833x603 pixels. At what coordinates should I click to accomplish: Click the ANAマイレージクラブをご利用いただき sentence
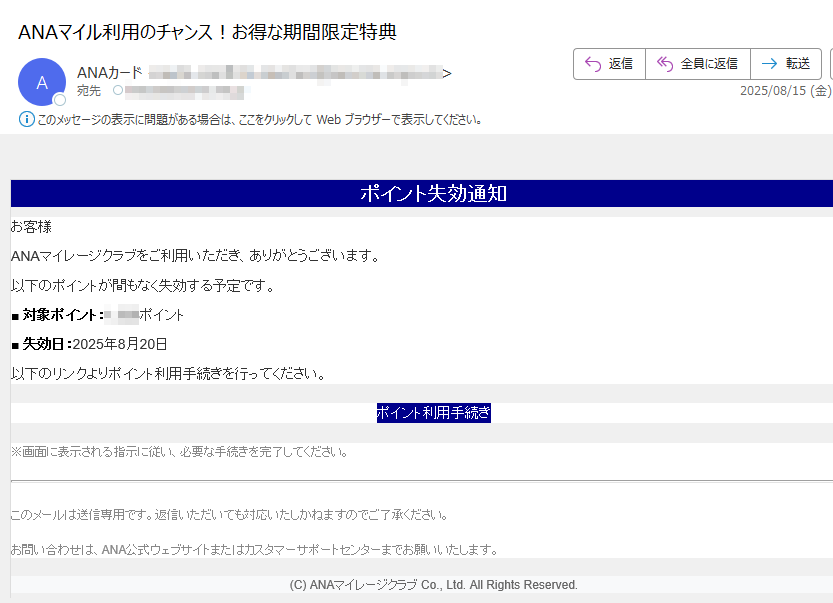coord(196,256)
